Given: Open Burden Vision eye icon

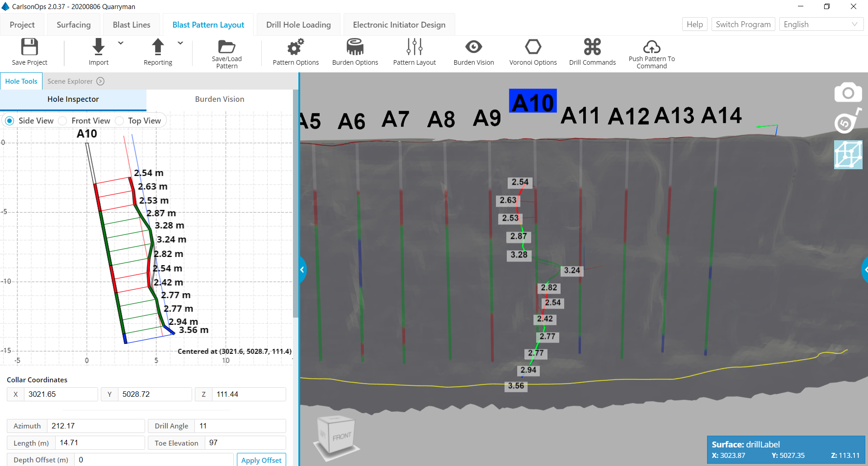Looking at the screenshot, I should coord(473,47).
